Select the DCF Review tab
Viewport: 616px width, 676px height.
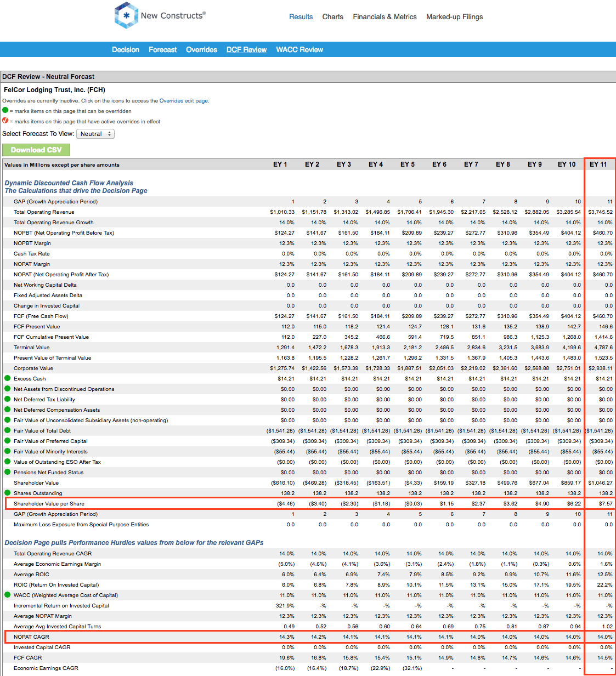247,49
